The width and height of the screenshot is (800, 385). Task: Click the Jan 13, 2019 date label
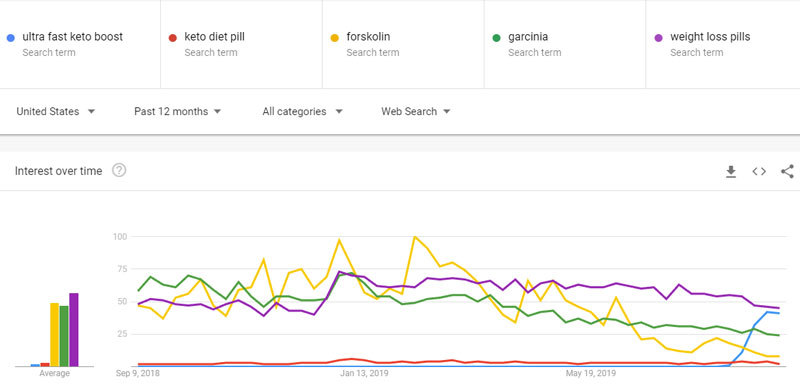click(x=364, y=373)
